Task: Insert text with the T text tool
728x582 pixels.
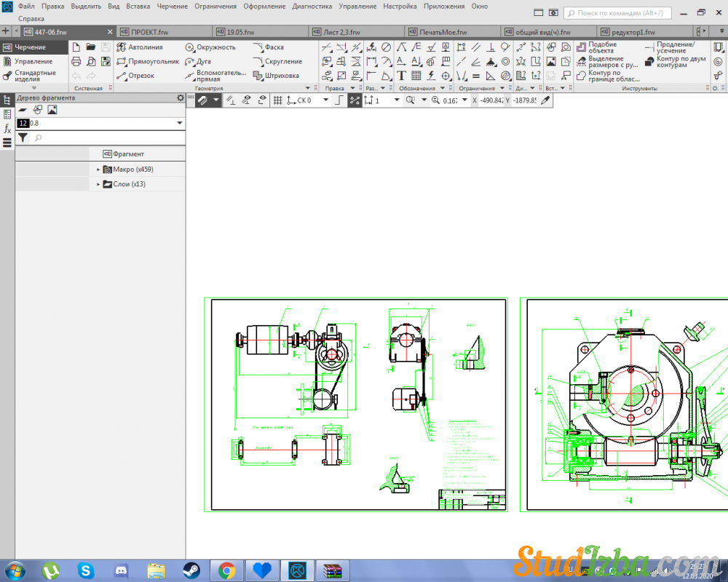Action: click(401, 76)
